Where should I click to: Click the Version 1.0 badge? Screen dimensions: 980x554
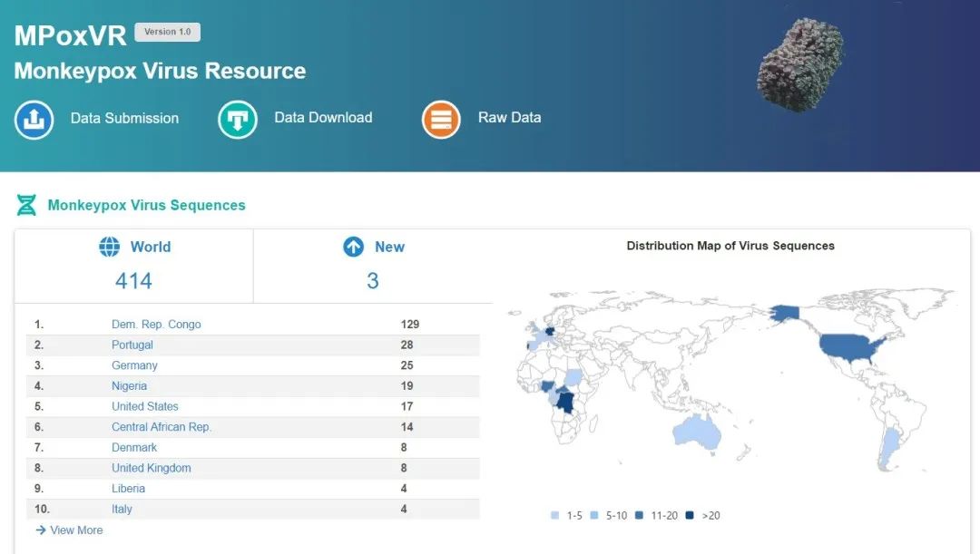pyautogui.click(x=167, y=32)
